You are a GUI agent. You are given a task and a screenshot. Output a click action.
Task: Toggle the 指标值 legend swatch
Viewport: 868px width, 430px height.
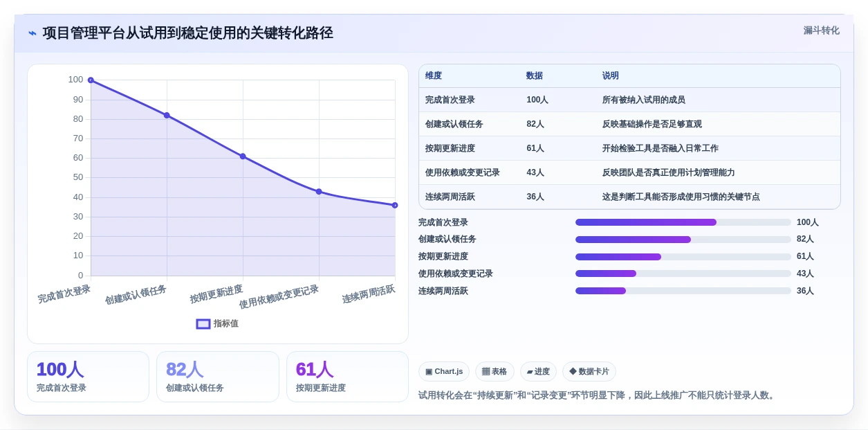[203, 323]
